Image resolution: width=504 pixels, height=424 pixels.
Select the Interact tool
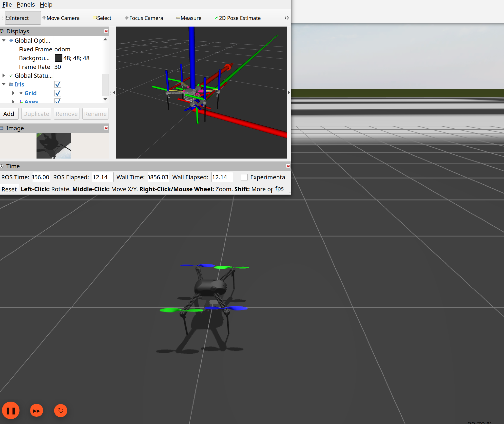23,18
